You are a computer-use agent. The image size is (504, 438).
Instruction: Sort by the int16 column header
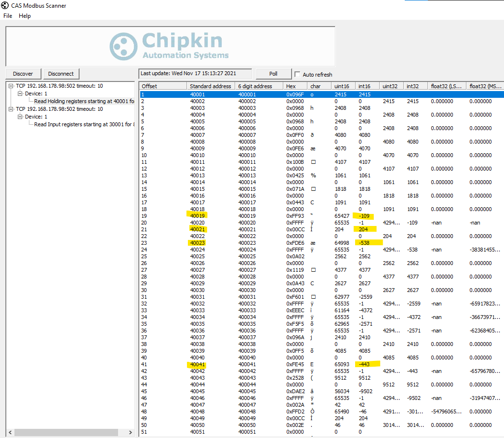(x=367, y=86)
